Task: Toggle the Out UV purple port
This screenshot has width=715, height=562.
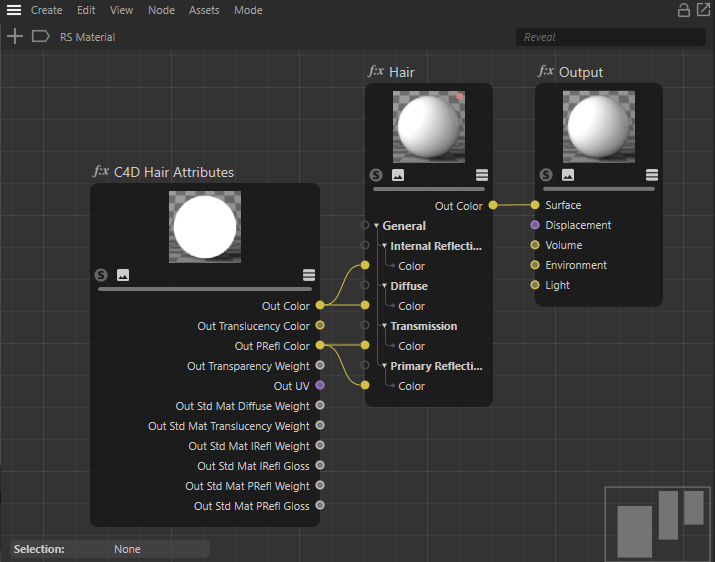Action: coord(320,386)
